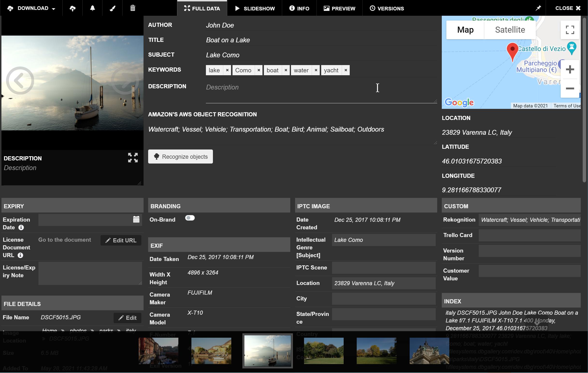588x373 pixels.
Task: Click the IPTC City input field
Action: pyautogui.click(x=384, y=299)
